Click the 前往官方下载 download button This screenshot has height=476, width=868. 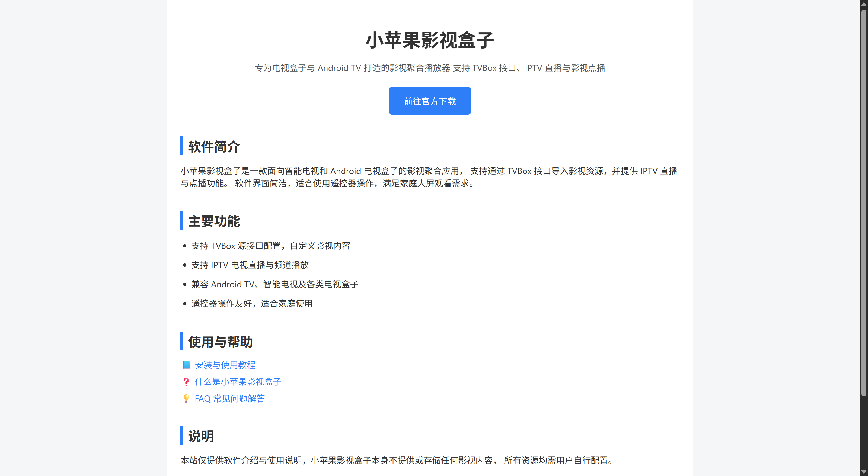(430, 101)
